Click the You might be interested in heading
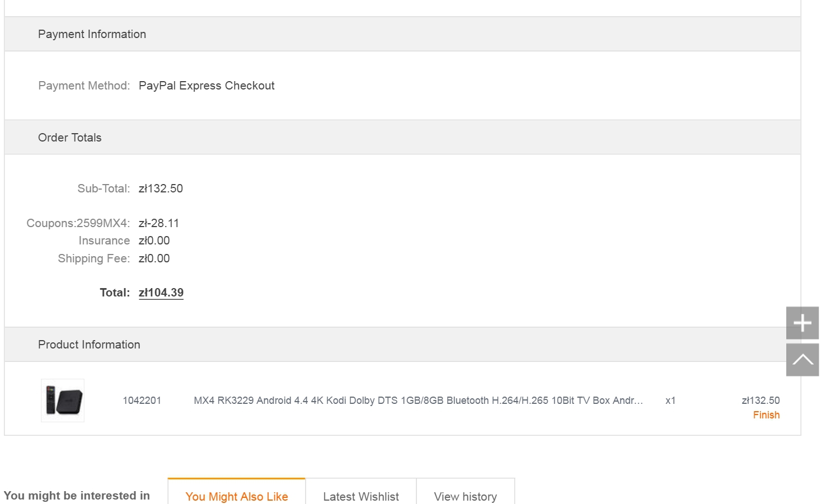Viewport: 826px width, 504px height. pos(77,496)
